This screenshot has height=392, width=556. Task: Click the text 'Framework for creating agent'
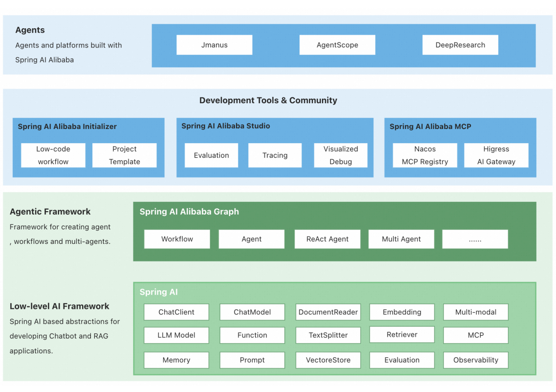[x=60, y=227]
